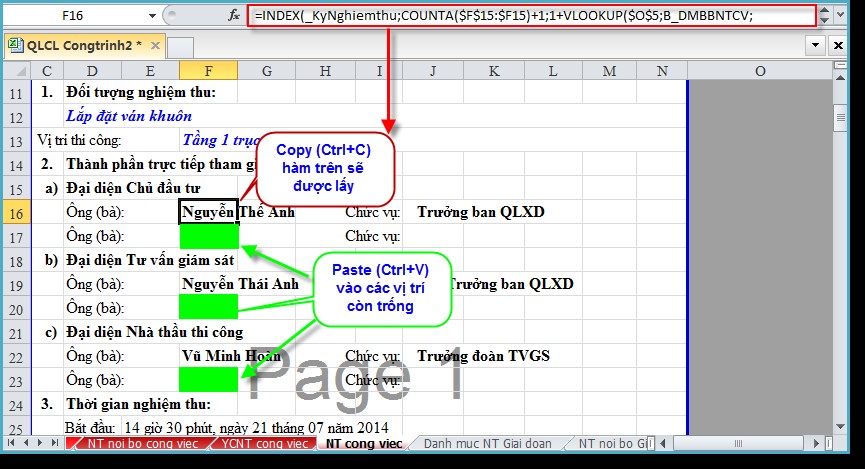Click the fx Insert Function icon

coord(234,15)
